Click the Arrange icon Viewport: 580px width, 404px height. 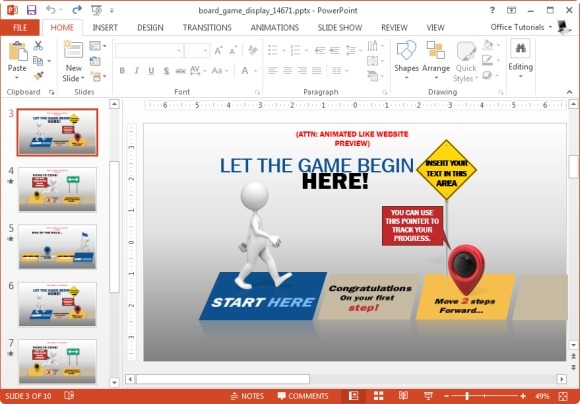pyautogui.click(x=436, y=60)
